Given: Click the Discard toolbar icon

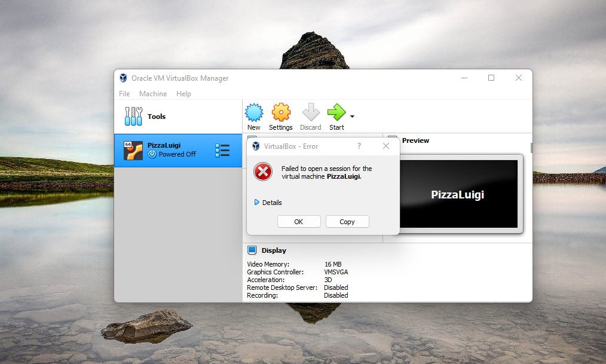Looking at the screenshot, I should pos(311,112).
